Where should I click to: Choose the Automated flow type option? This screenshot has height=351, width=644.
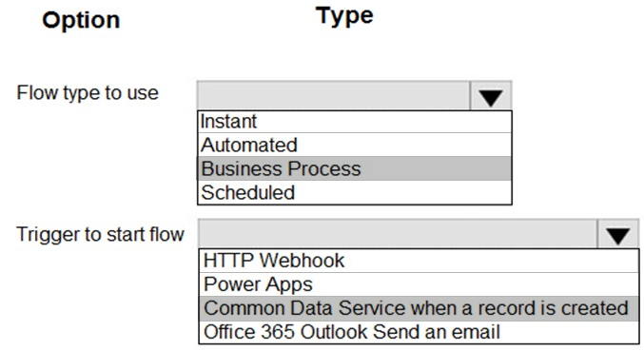[x=355, y=145]
